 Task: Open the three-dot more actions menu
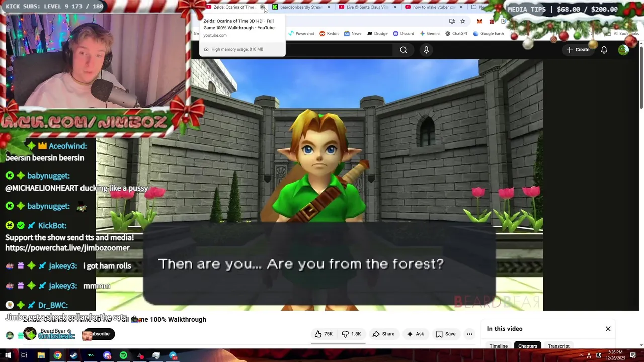(469, 334)
